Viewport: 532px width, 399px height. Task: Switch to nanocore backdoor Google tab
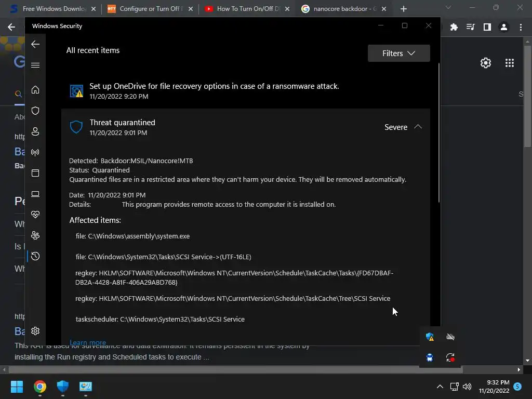[343, 9]
